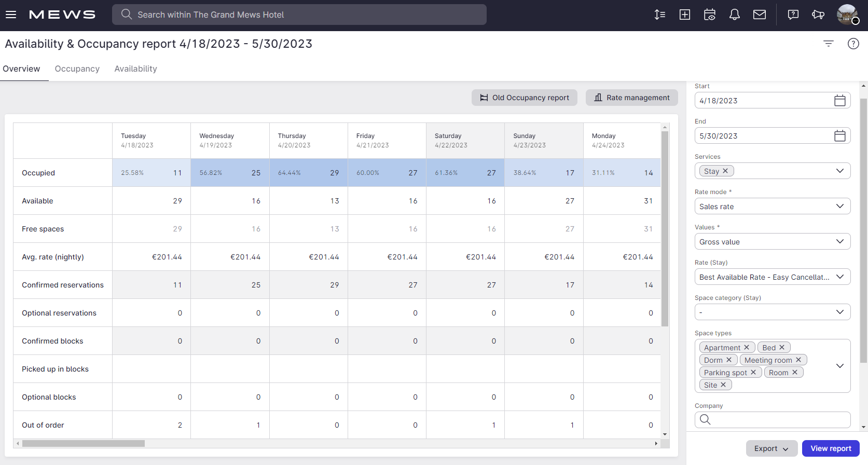
Task: Open the mail envelope inbox
Action: pyautogui.click(x=759, y=15)
